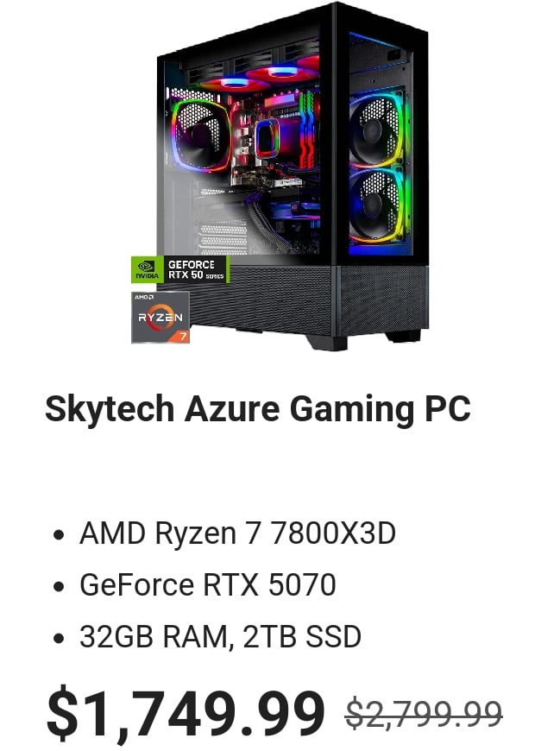Click the green NVIDIA eye logo
Viewport: 560px width, 751px height.
point(147,267)
